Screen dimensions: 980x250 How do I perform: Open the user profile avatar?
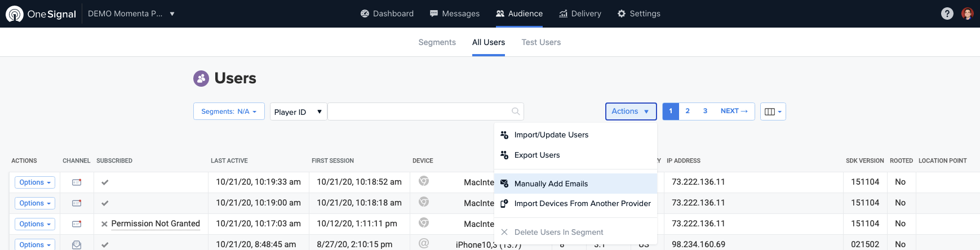pos(968,14)
